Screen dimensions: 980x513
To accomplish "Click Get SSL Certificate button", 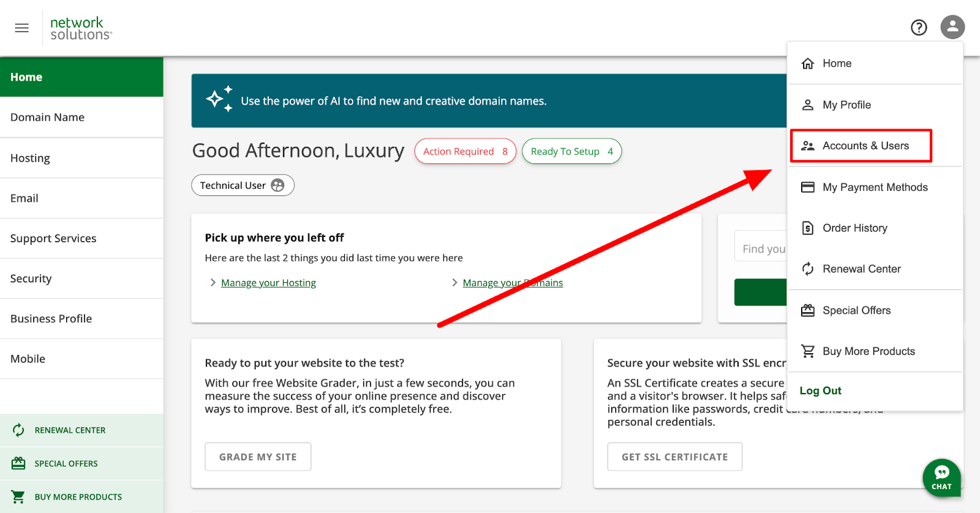I will click(x=674, y=457).
